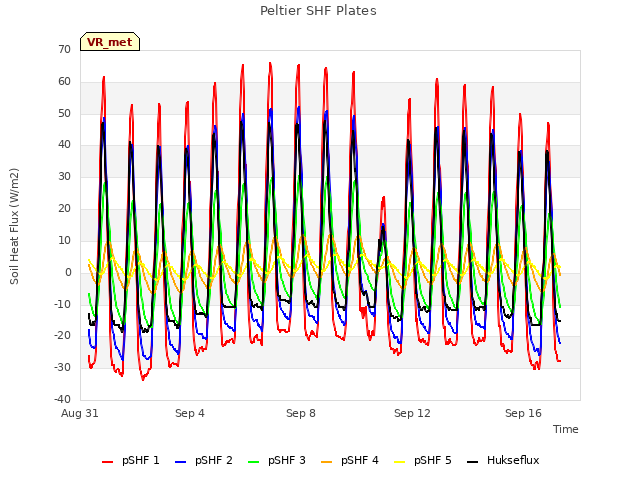This screenshot has height=480, width=640.
Task: Click the Sep 12 x-axis label
Action: point(412,413)
